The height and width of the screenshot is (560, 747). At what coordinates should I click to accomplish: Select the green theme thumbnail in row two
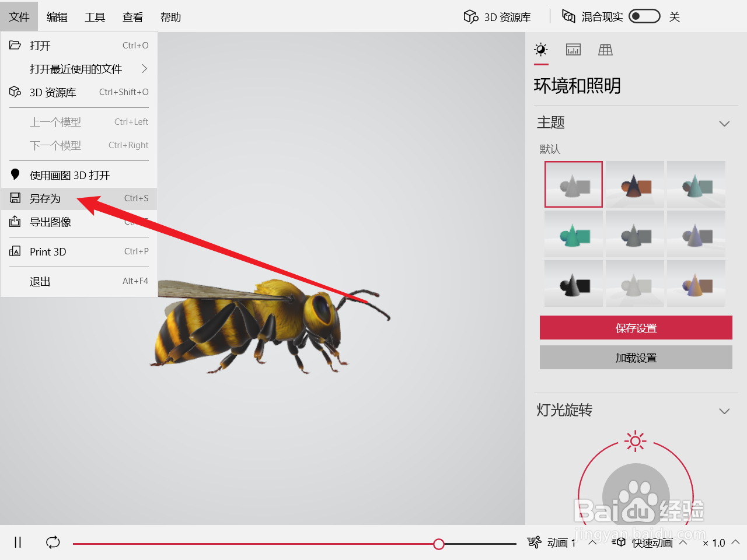coord(573,234)
